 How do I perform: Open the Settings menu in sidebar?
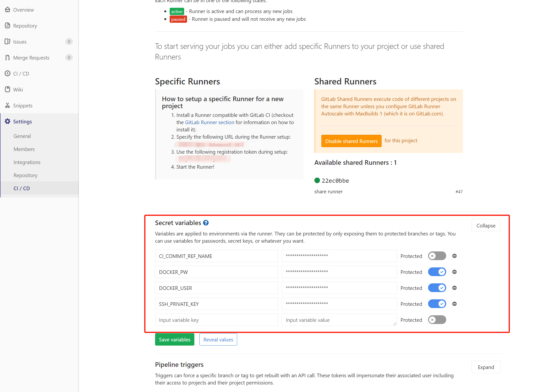click(x=23, y=121)
